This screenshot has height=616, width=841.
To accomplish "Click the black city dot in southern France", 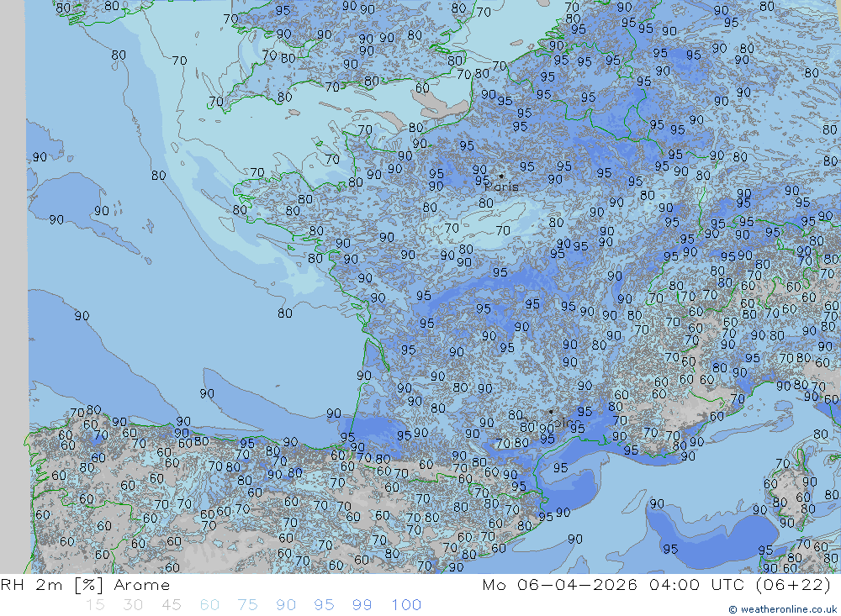I will pyautogui.click(x=551, y=411).
